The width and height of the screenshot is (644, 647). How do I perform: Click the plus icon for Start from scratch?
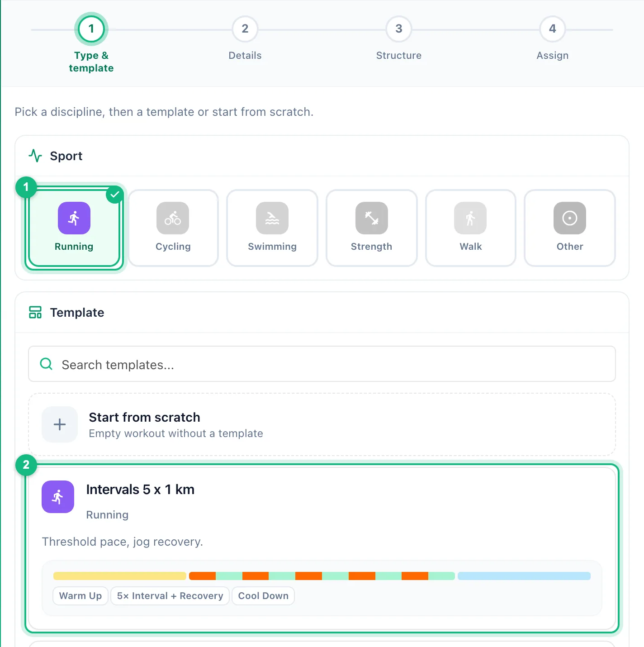pyautogui.click(x=60, y=424)
